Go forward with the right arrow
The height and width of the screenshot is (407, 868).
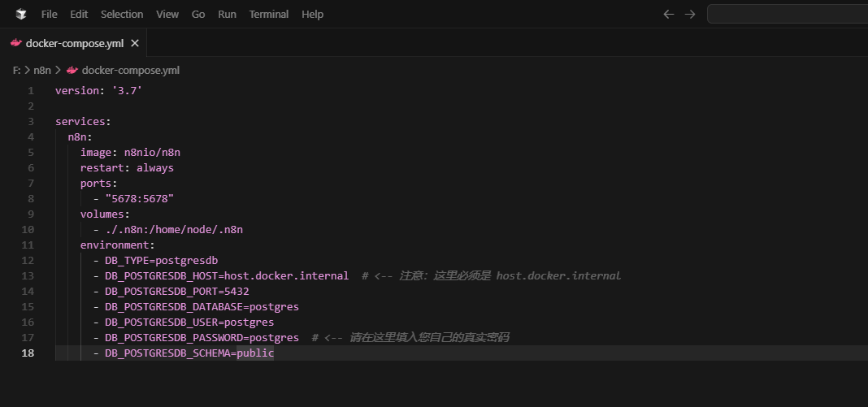[690, 14]
